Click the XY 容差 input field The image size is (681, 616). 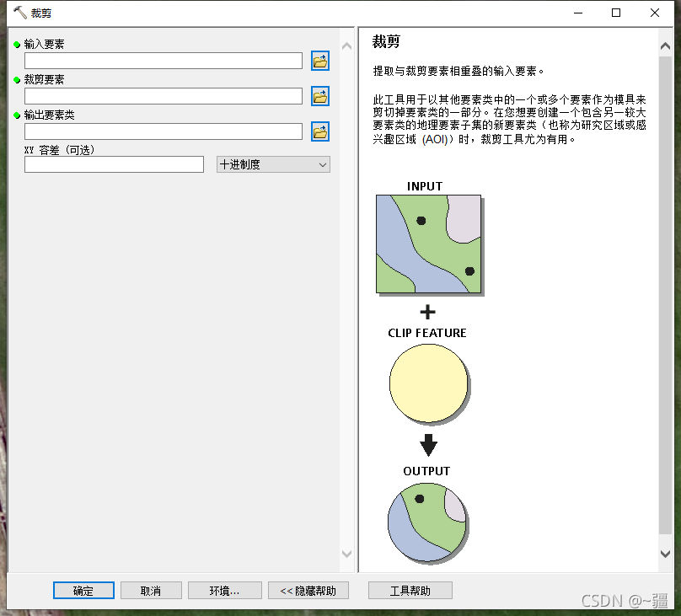pyautogui.click(x=115, y=164)
